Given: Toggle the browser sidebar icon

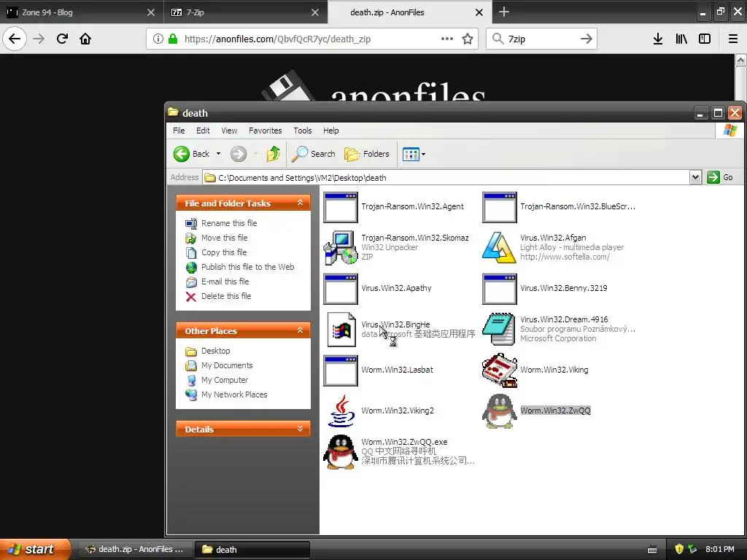Looking at the screenshot, I should [x=705, y=39].
